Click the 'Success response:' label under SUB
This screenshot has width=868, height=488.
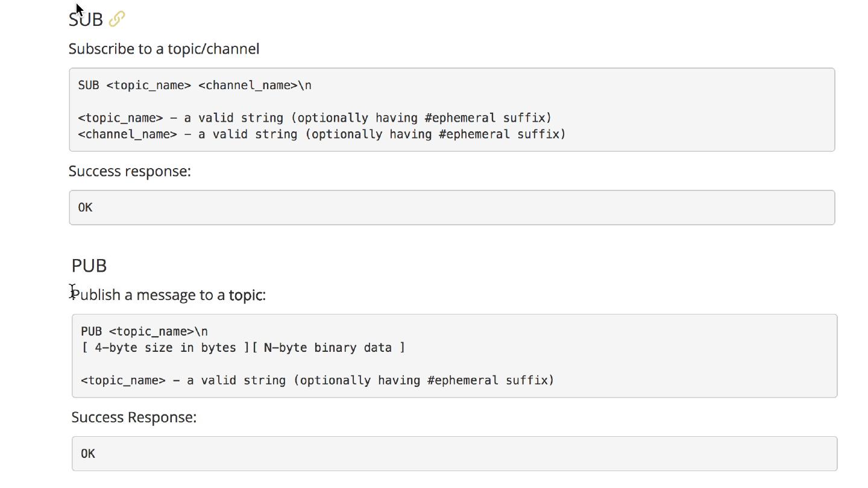[x=130, y=171]
